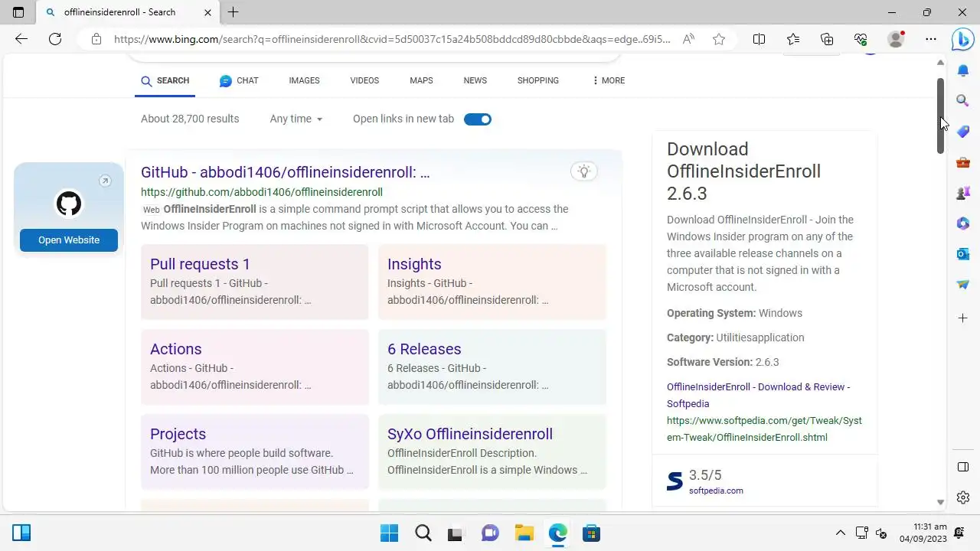Open sidebar tools briefcase icon

pyautogui.click(x=963, y=162)
